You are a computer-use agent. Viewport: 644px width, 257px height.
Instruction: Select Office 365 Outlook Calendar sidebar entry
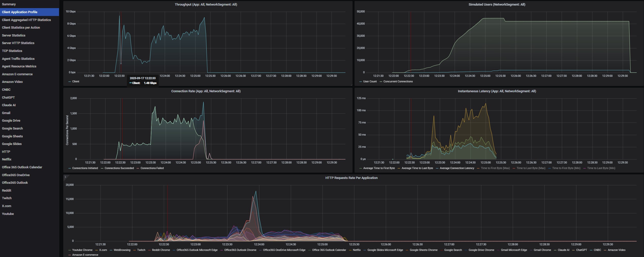click(22, 167)
